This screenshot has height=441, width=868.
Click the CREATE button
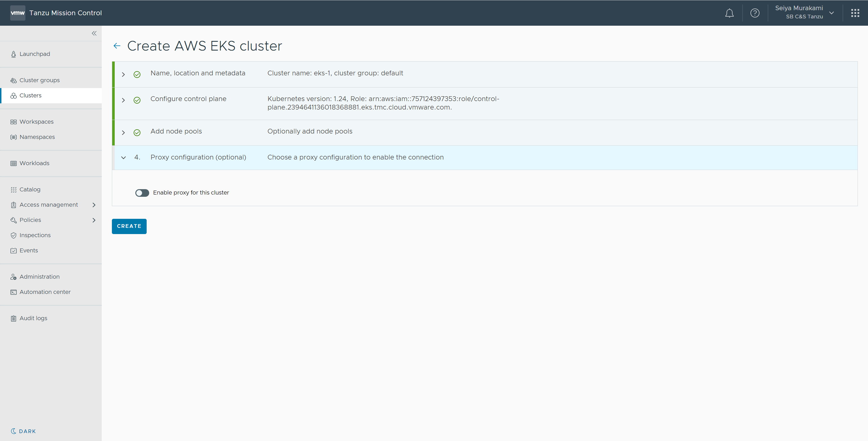click(x=129, y=226)
